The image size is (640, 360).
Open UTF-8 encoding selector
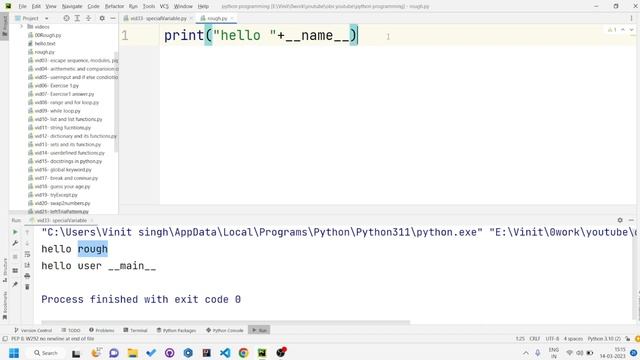pos(552,339)
